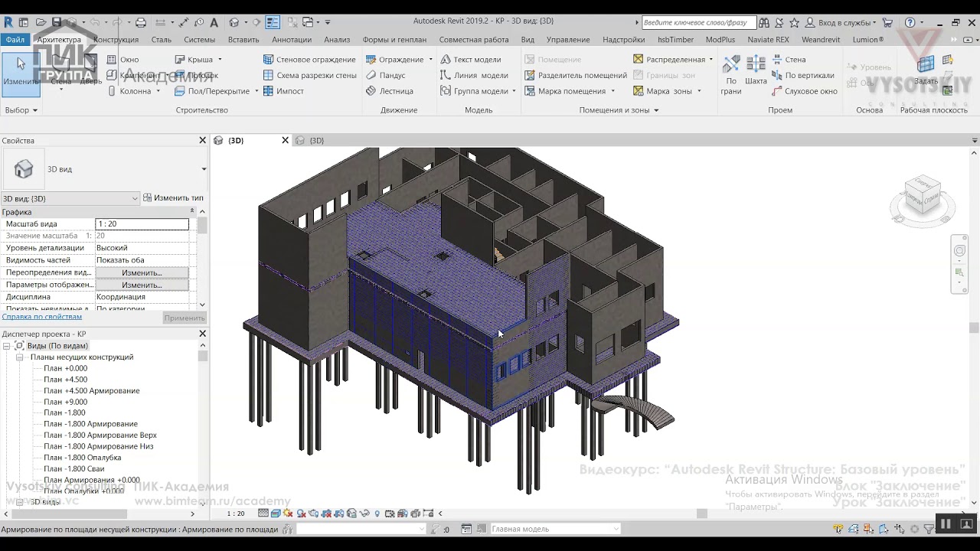Expand the Room Tag (Марка помещения) dropdown
The height and width of the screenshot is (551, 980).
pyautogui.click(x=612, y=91)
